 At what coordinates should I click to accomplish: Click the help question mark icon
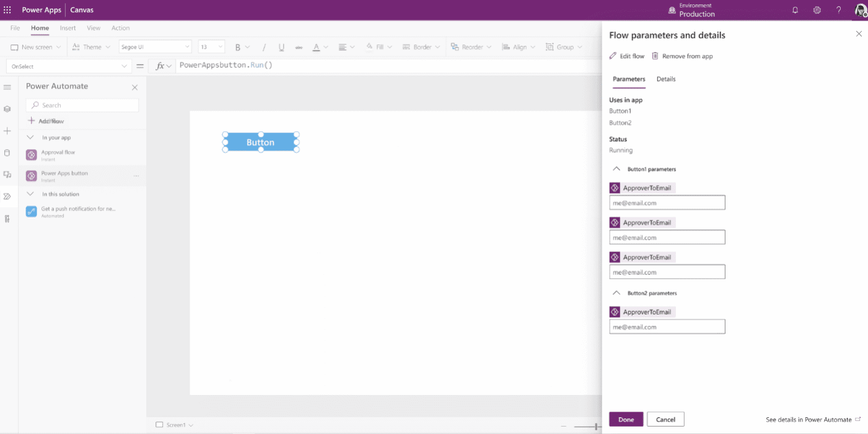(x=838, y=11)
